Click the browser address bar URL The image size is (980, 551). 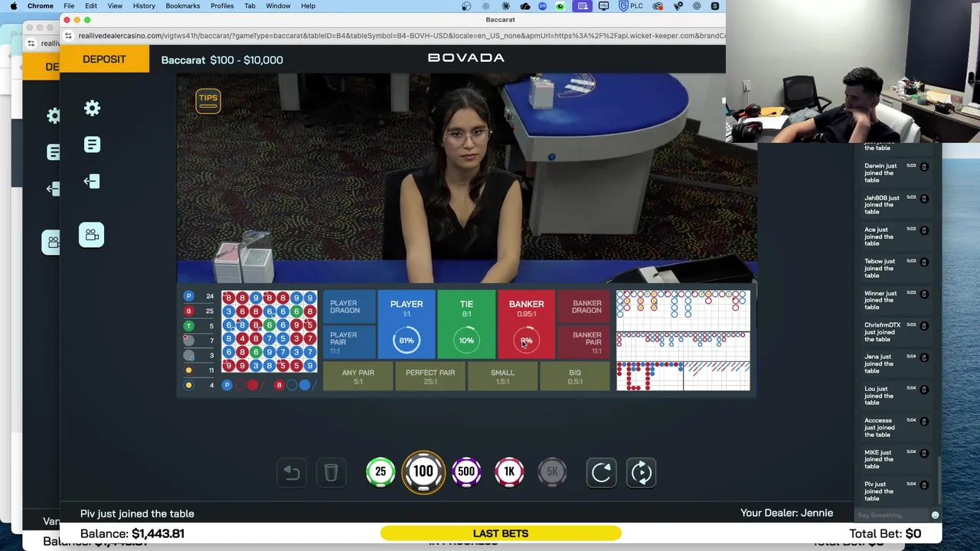(x=401, y=36)
